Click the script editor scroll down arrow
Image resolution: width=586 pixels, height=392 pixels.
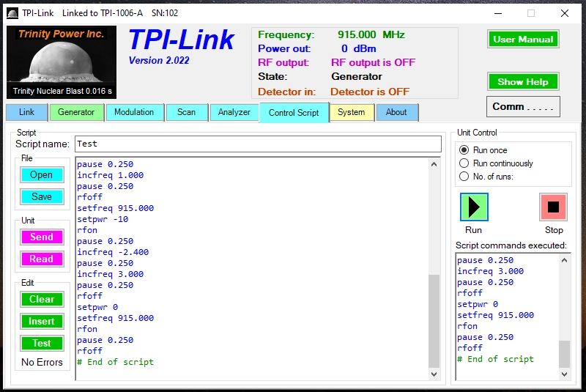[434, 374]
